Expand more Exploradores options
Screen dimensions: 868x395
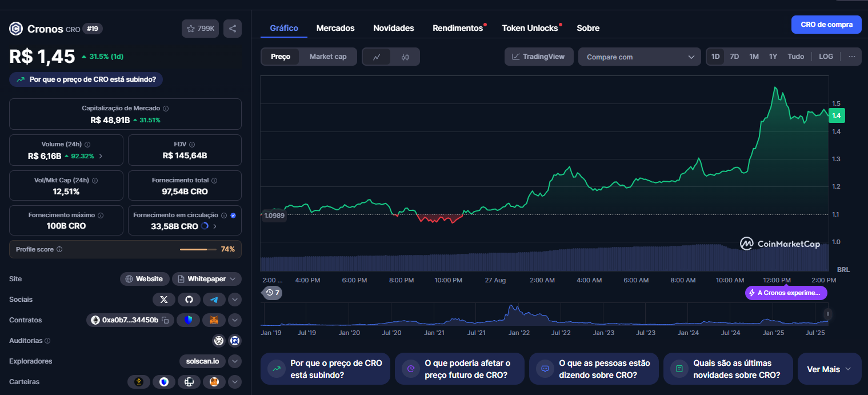tap(235, 361)
